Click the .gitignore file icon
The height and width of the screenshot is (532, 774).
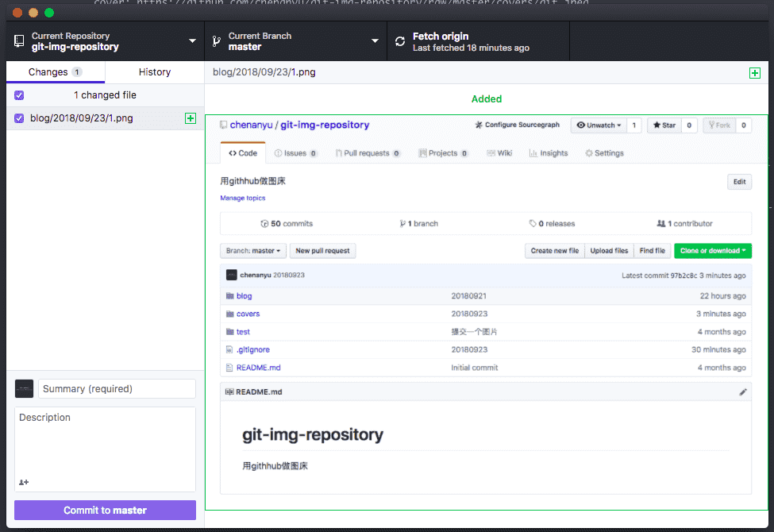click(x=229, y=349)
